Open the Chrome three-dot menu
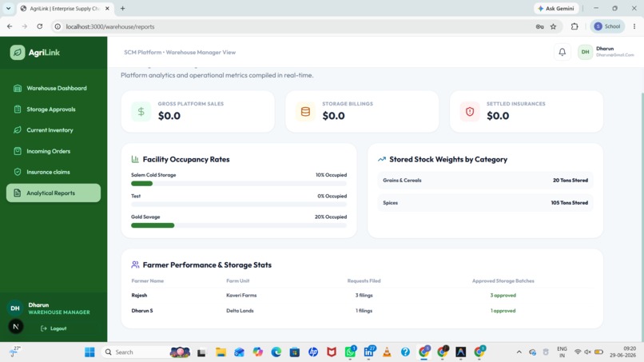The image size is (644, 362). pyautogui.click(x=634, y=26)
